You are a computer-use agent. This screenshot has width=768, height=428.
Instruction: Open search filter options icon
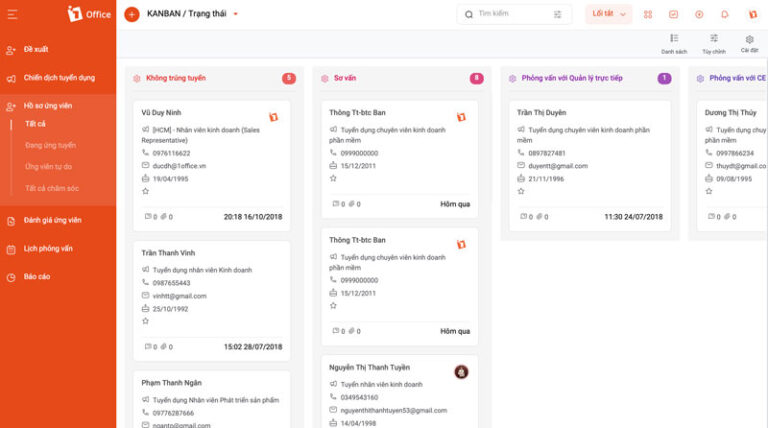pyautogui.click(x=557, y=14)
